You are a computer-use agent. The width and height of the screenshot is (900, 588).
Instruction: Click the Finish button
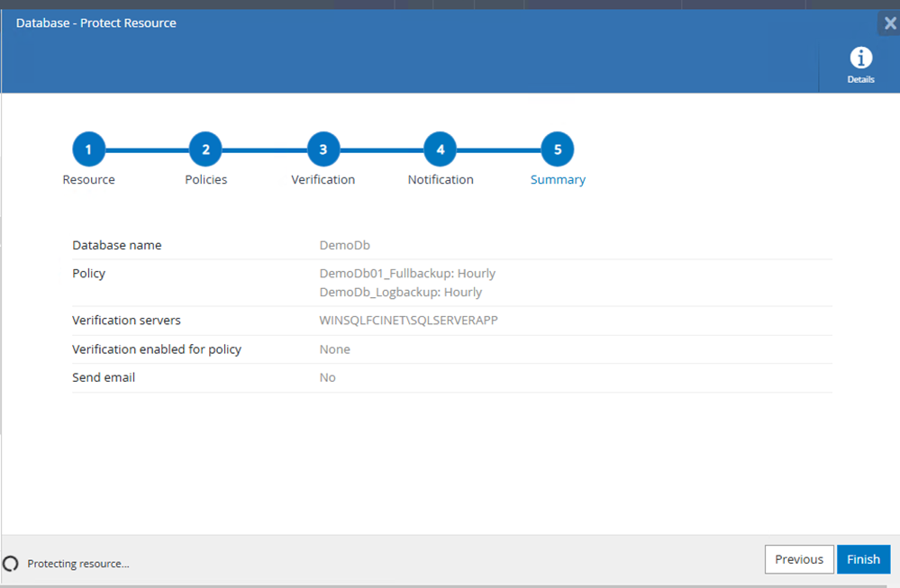[x=863, y=559]
